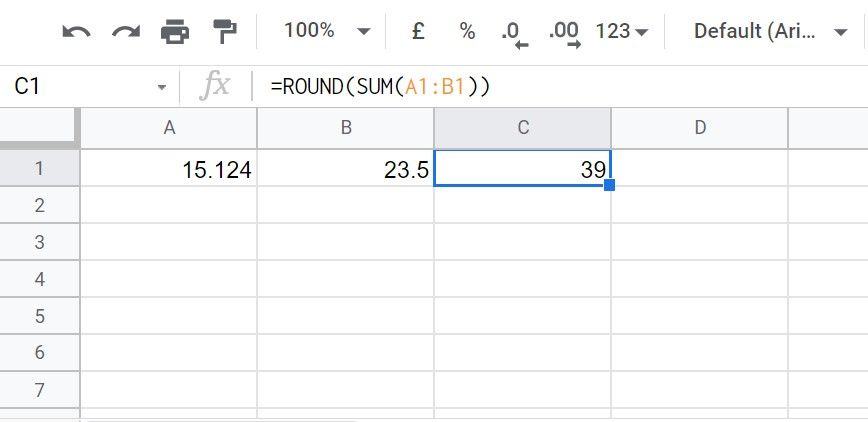Click the Undo arrow icon
The image size is (868, 422).
click(76, 32)
